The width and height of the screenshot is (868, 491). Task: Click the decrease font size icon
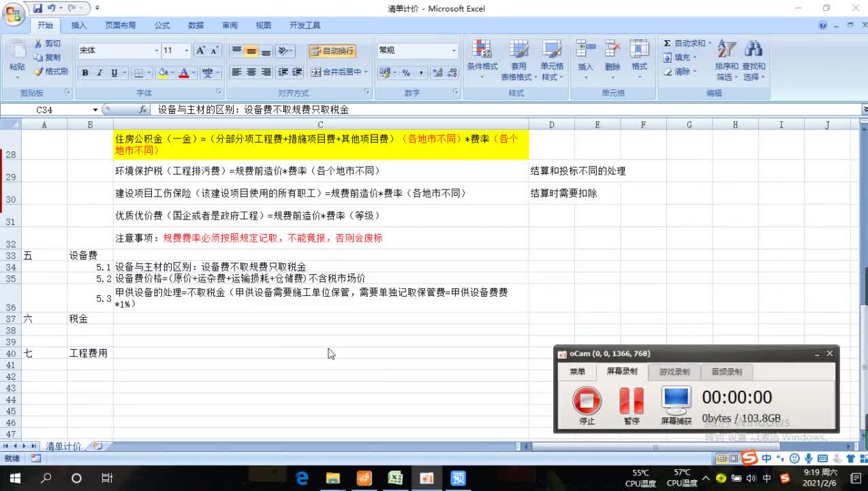tap(215, 50)
